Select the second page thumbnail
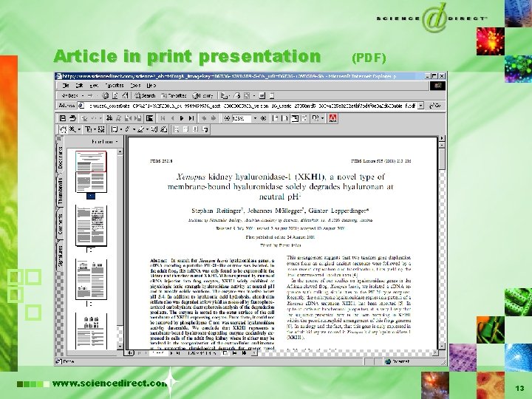Viewport: 532px width, 399px height. (91, 225)
